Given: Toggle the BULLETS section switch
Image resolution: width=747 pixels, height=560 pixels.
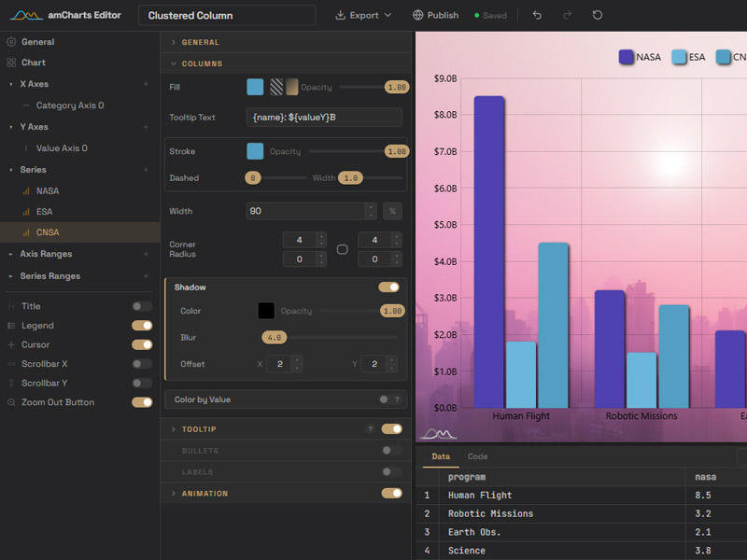Looking at the screenshot, I should point(391,451).
